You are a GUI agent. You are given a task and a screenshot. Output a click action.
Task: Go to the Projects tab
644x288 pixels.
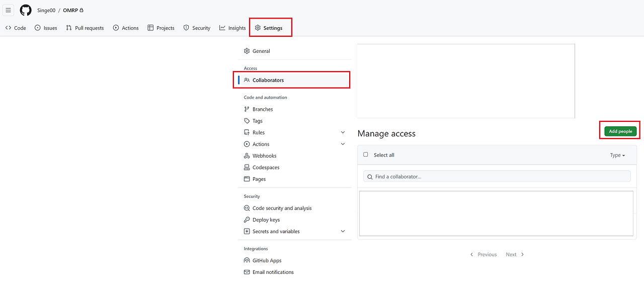[161, 28]
